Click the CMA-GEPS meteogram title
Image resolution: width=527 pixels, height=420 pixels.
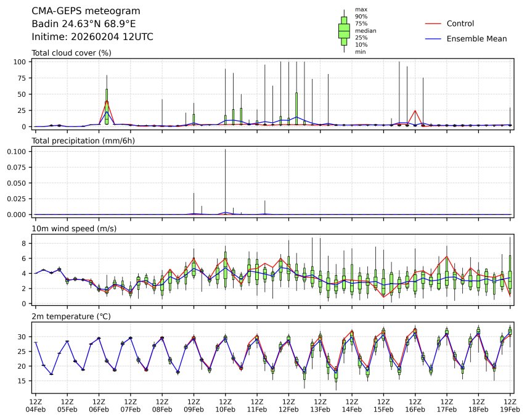pyautogui.click(x=86, y=12)
